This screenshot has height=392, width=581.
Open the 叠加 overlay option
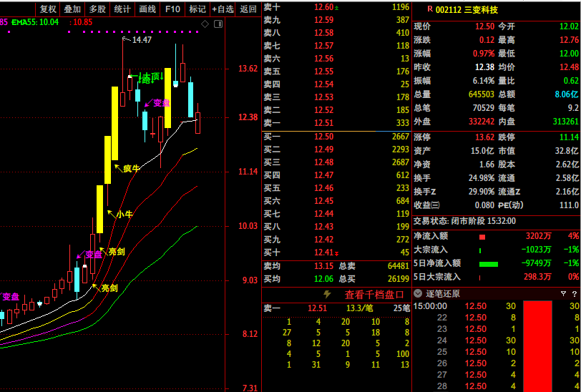click(73, 9)
